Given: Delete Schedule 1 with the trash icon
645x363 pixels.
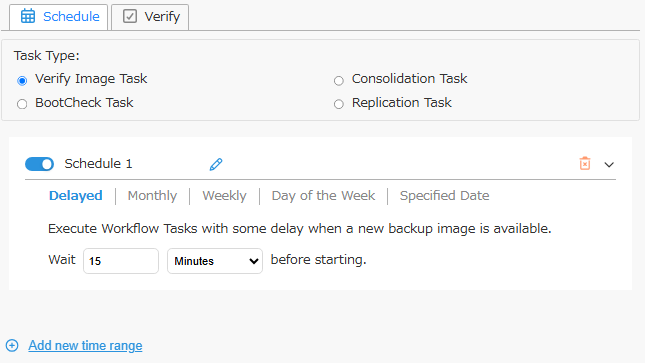Looking at the screenshot, I should pyautogui.click(x=585, y=163).
